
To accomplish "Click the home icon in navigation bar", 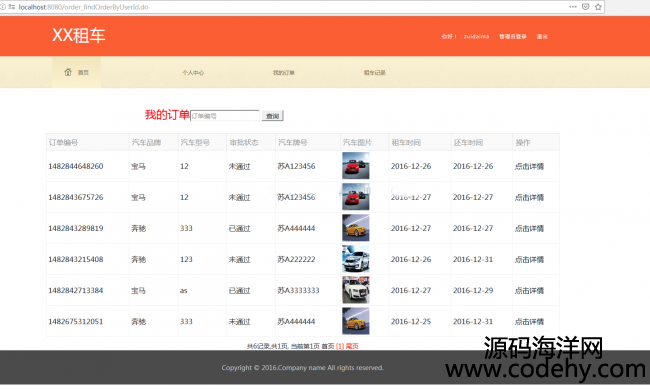I will [68, 72].
